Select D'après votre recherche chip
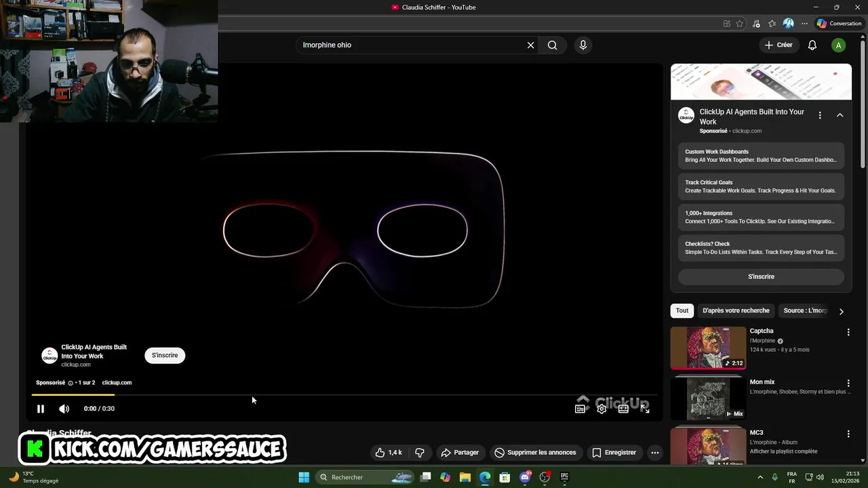The width and height of the screenshot is (868, 488). tap(736, 310)
